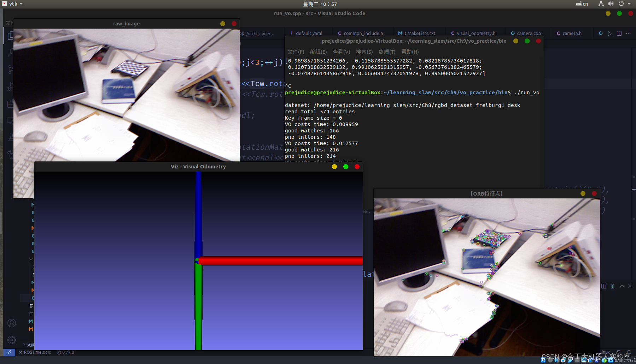Viewport: 636px width, 364px height.
Task: Click ROS1.melodic status bar item
Action: click(35, 352)
